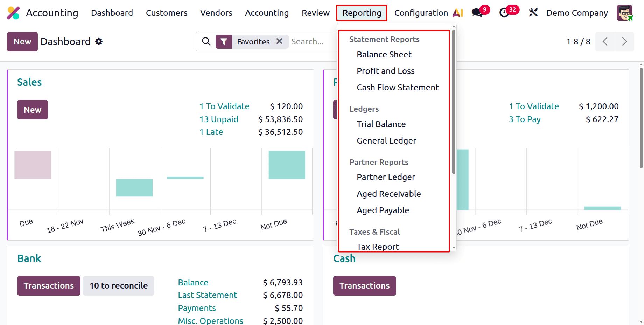The width and height of the screenshot is (644, 325).
Task: Click the search magnifier icon
Action: (206, 42)
